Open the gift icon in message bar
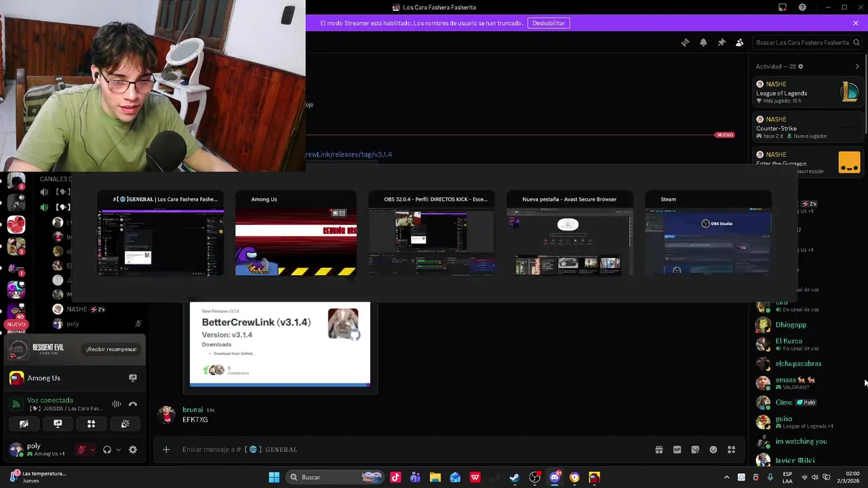 pos(658,449)
